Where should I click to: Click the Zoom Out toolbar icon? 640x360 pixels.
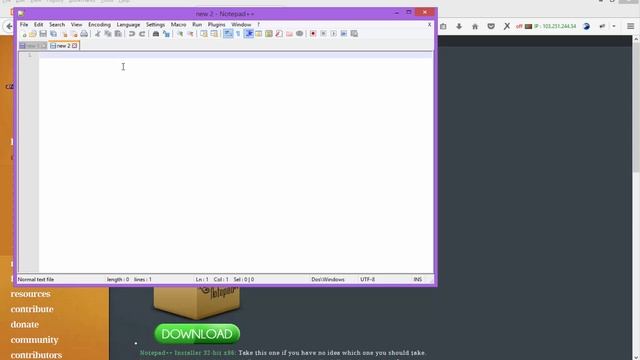coord(190,34)
